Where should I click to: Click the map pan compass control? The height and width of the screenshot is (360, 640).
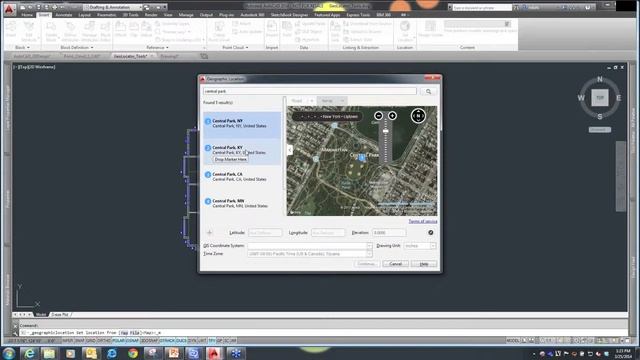point(418,116)
